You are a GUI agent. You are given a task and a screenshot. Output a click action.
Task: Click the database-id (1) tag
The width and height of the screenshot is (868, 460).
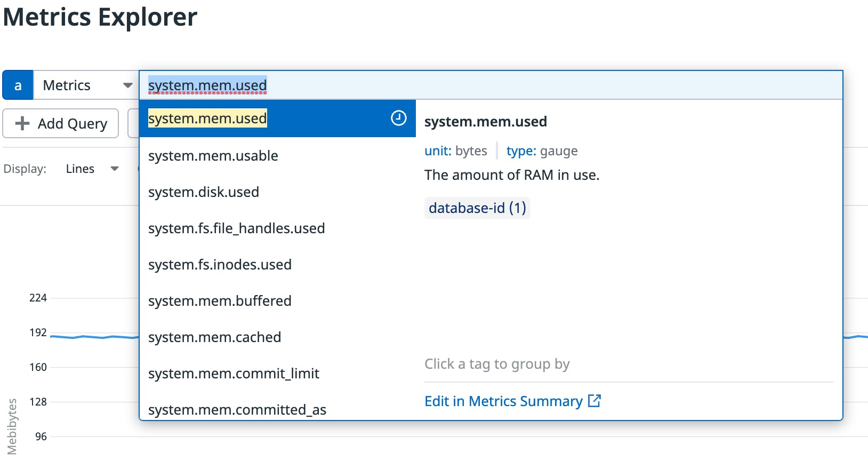pos(477,208)
